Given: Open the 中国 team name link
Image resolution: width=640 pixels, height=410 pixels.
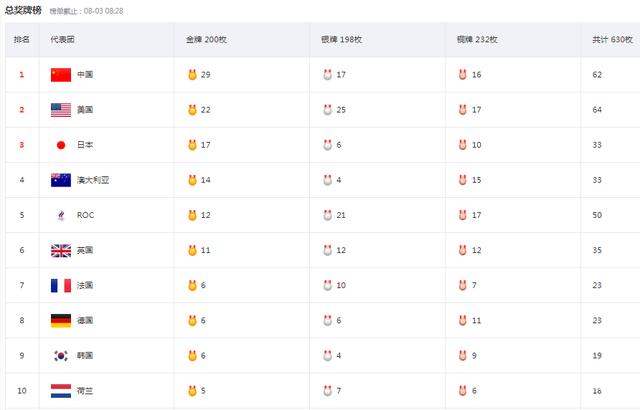Looking at the screenshot, I should (85, 75).
